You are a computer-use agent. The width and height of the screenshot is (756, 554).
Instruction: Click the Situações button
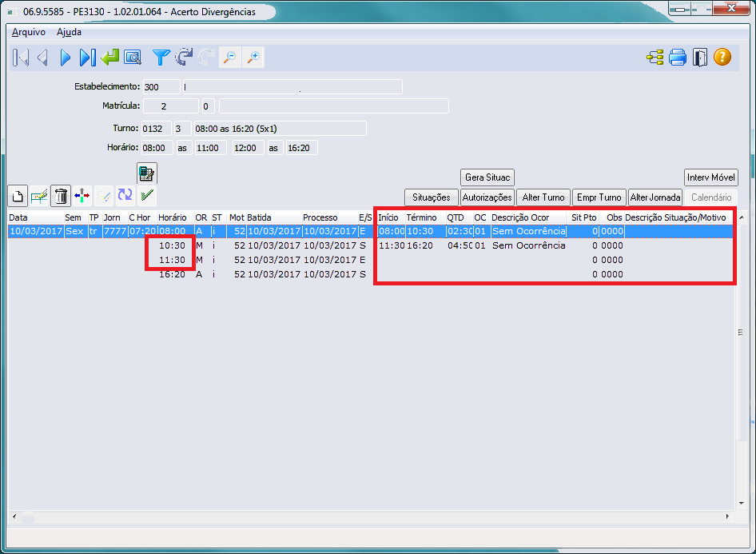[x=431, y=197]
